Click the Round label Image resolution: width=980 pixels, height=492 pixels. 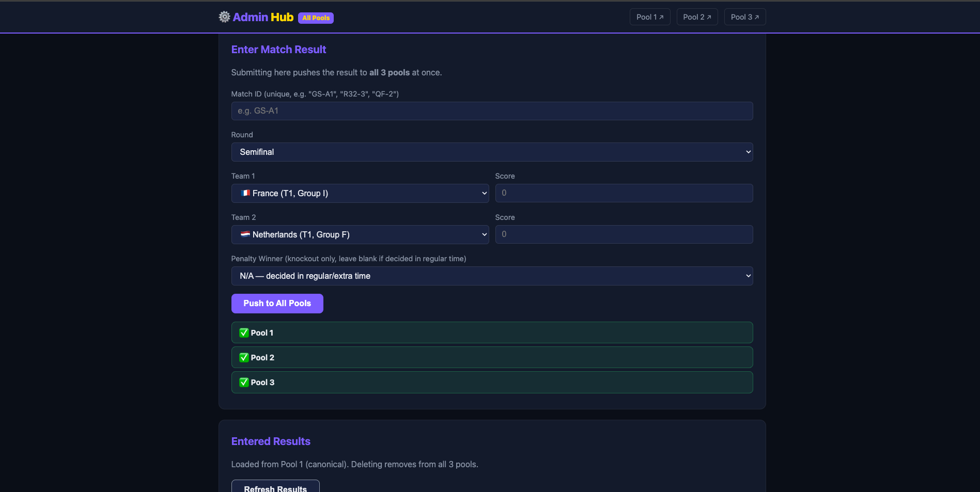click(x=242, y=135)
